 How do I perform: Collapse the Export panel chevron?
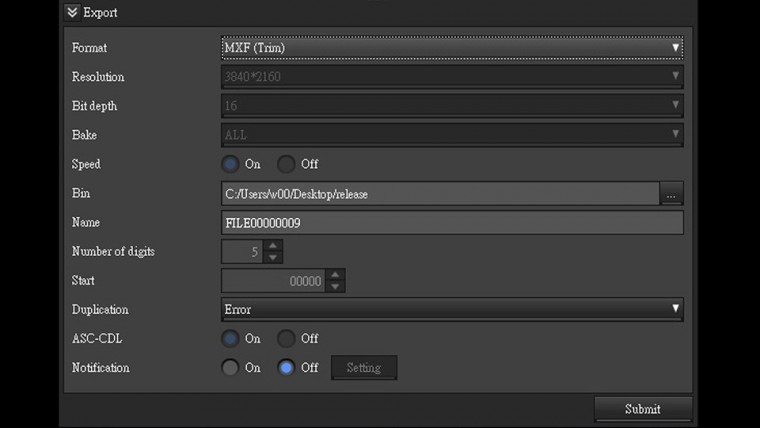pyautogui.click(x=73, y=13)
